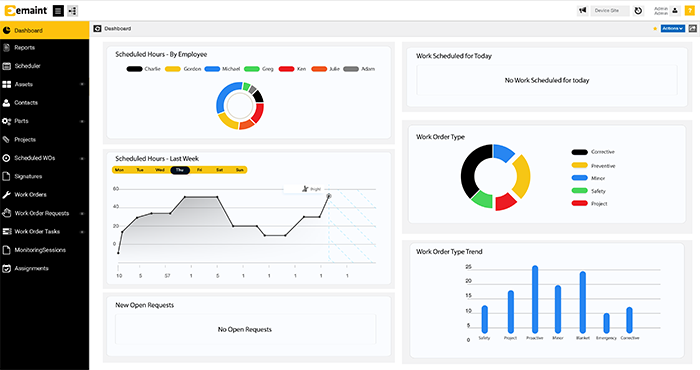Open the Admin user profile icon
Image resolution: width=700 pixels, height=370 pixels.
pos(675,10)
